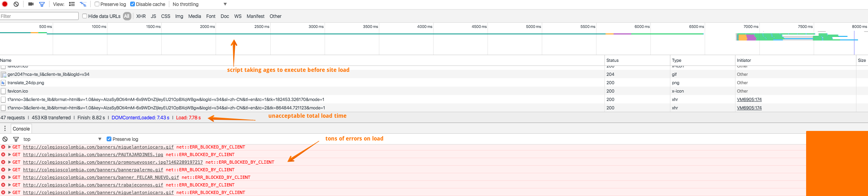Filter requests by Img
This screenshot has height=196, width=868.
tap(179, 16)
